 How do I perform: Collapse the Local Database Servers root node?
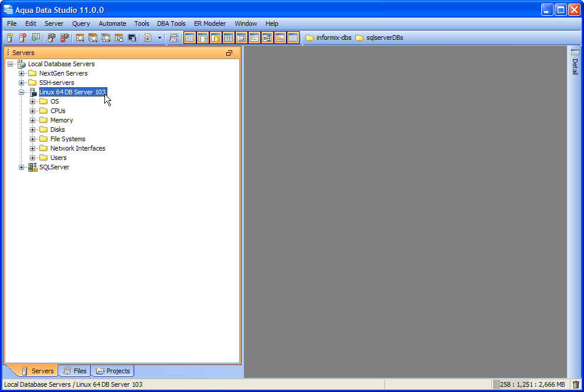click(x=10, y=64)
